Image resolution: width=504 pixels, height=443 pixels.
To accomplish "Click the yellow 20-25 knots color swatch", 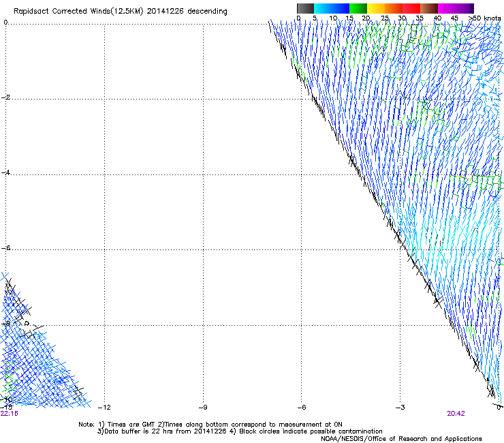I will [376, 8].
